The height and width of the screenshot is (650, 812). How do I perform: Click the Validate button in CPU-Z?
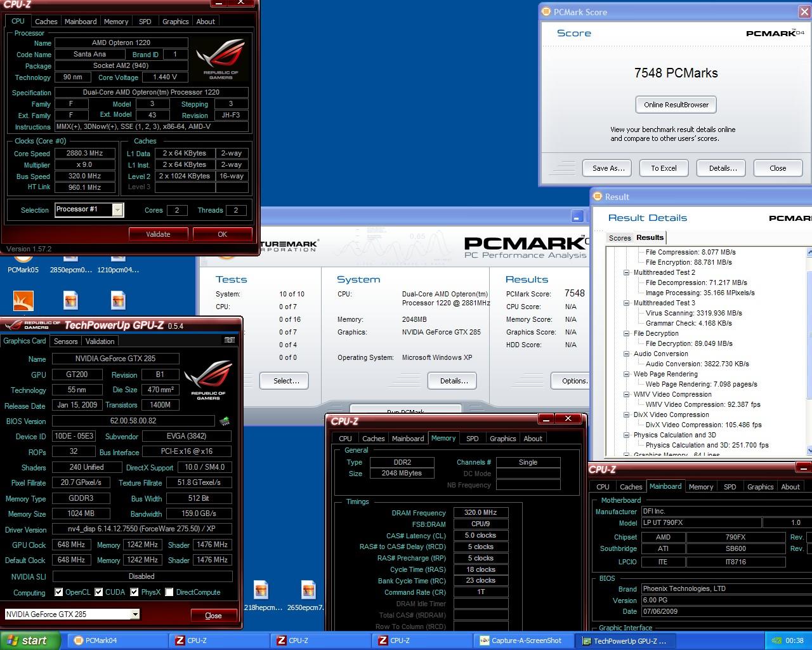(158, 234)
